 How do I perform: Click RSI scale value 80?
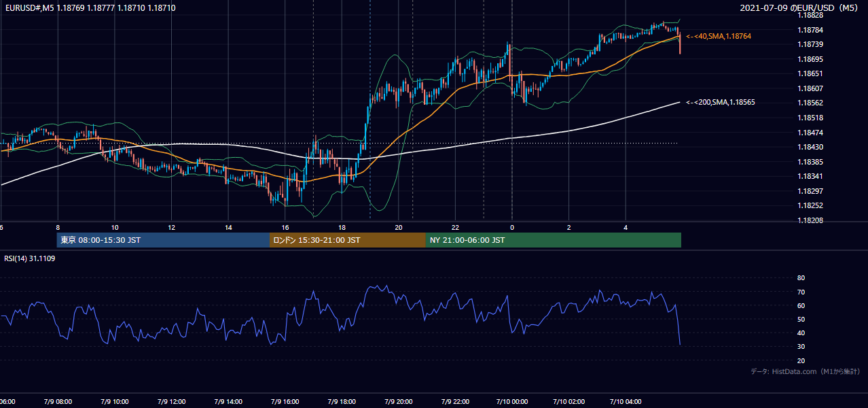801,278
